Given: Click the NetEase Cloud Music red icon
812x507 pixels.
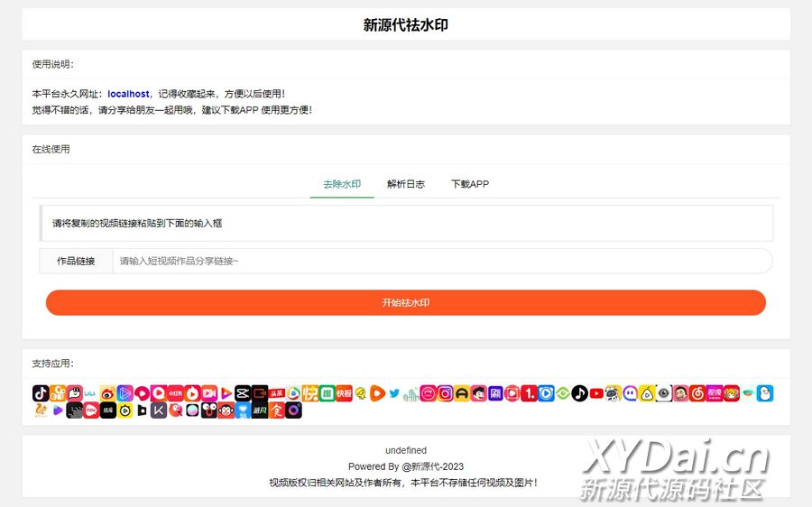Looking at the screenshot, I should click(x=697, y=393).
